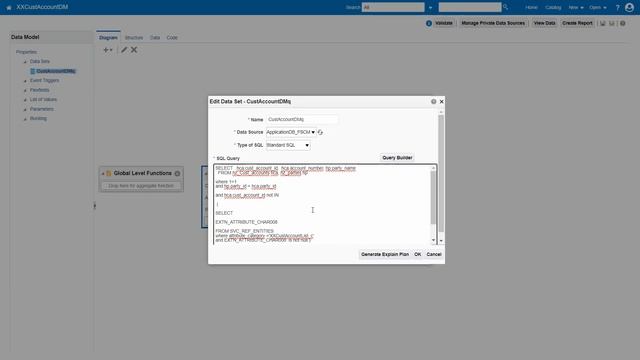Switch to the Diagram tab
This screenshot has width=640, height=360.
click(x=108, y=38)
